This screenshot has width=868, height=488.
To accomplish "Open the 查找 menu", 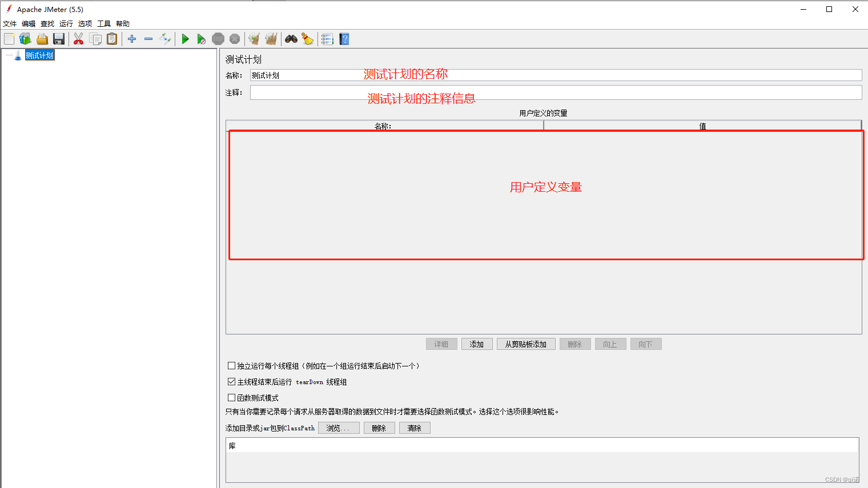I will (x=47, y=24).
